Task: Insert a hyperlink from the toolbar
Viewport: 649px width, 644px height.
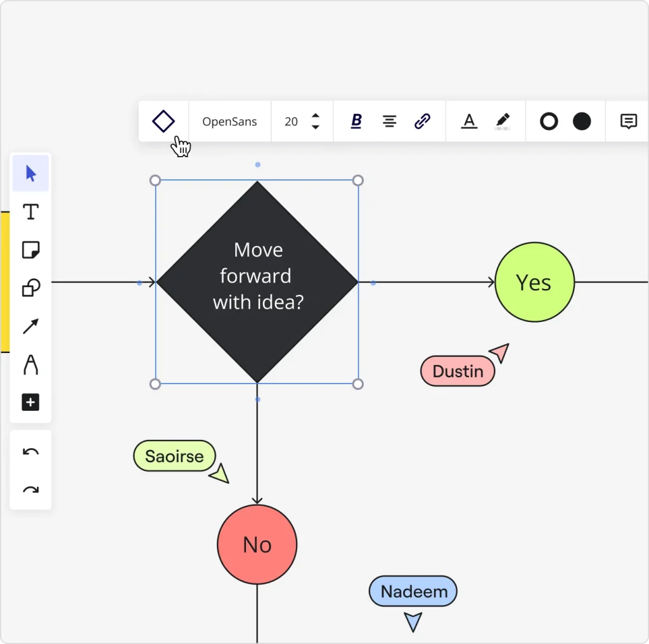Action: click(x=422, y=121)
